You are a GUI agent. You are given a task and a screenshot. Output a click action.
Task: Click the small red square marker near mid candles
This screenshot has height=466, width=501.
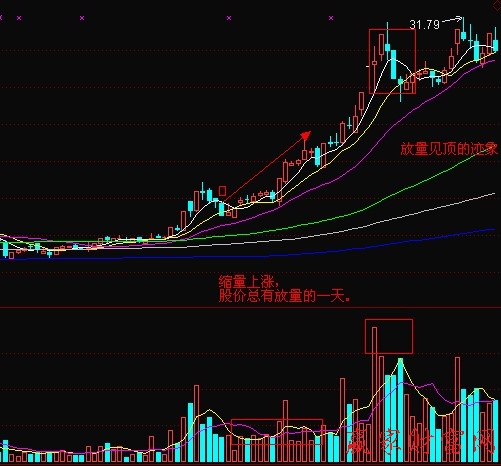(222, 191)
